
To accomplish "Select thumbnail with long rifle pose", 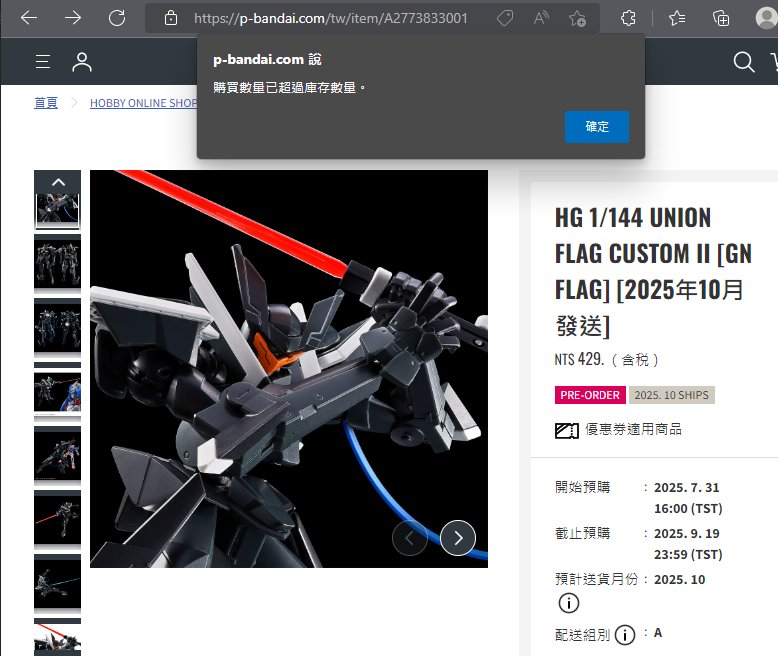I will point(58,584).
